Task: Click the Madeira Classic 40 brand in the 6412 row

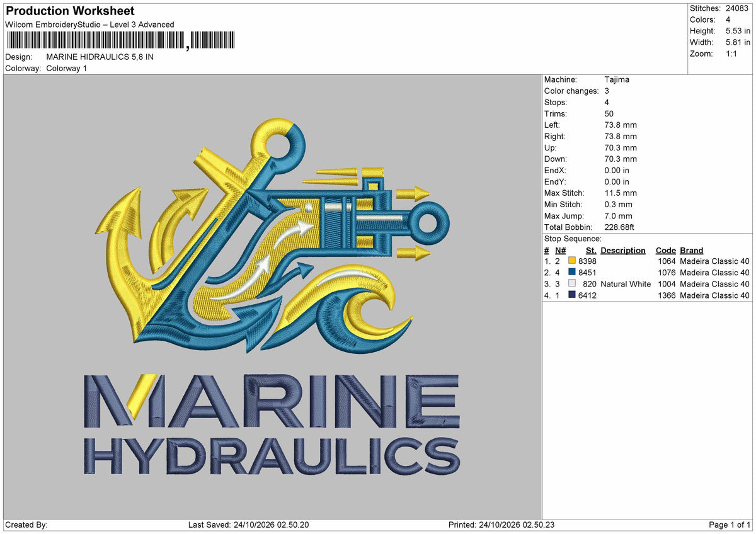Action: (715, 295)
